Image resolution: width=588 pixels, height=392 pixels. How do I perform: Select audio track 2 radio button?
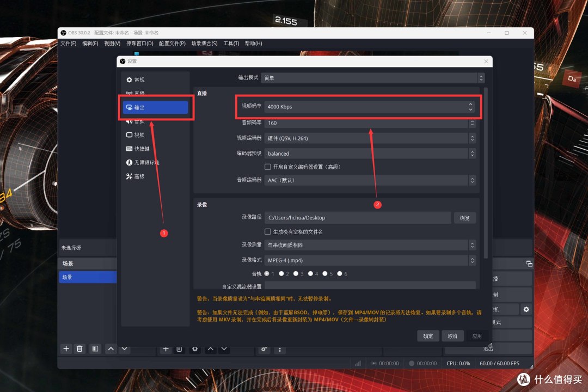pyautogui.click(x=281, y=274)
